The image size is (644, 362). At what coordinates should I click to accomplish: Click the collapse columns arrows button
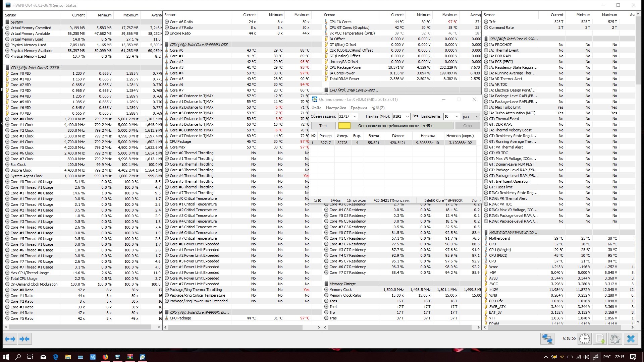pyautogui.click(x=24, y=339)
